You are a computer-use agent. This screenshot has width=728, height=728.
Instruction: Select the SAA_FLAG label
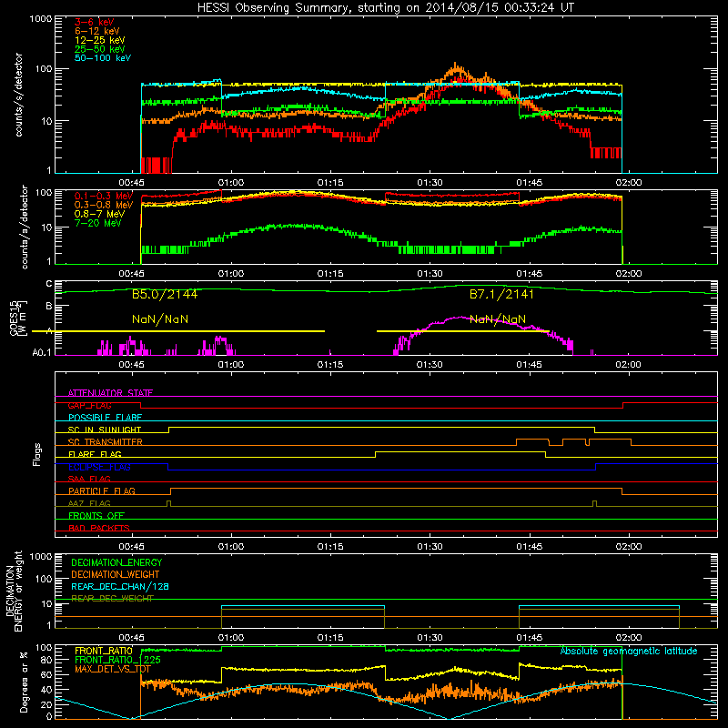[x=89, y=479]
